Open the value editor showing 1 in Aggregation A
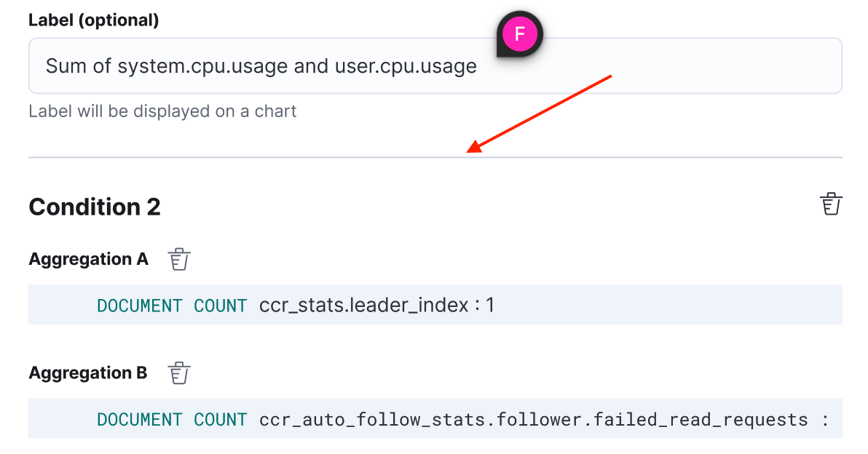868x454 pixels. pyautogui.click(x=490, y=305)
